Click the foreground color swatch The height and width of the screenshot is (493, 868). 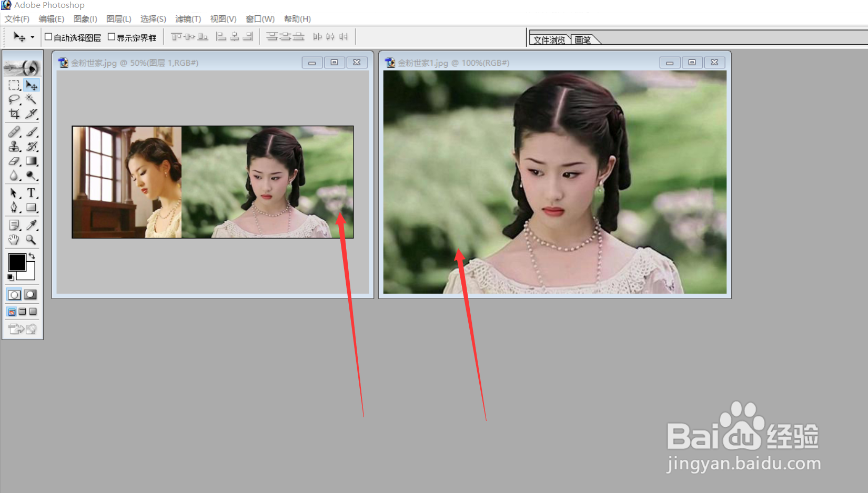(16, 262)
